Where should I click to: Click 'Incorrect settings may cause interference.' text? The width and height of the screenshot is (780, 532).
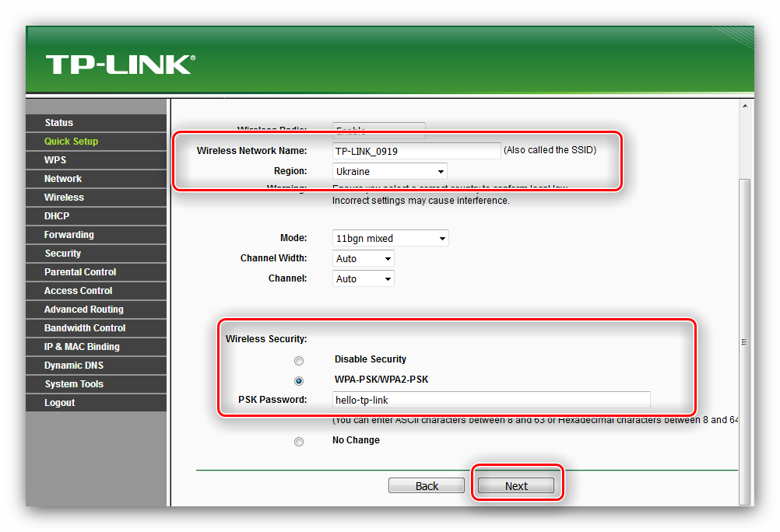(x=421, y=201)
